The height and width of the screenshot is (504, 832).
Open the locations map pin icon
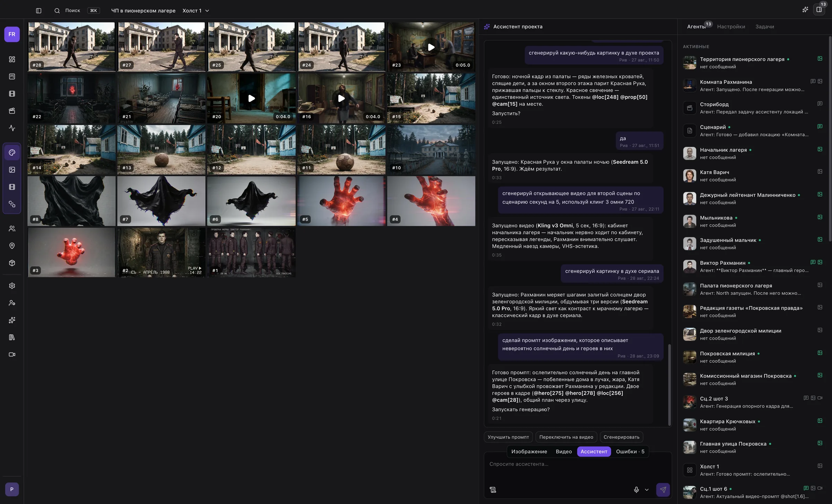pyautogui.click(x=12, y=246)
